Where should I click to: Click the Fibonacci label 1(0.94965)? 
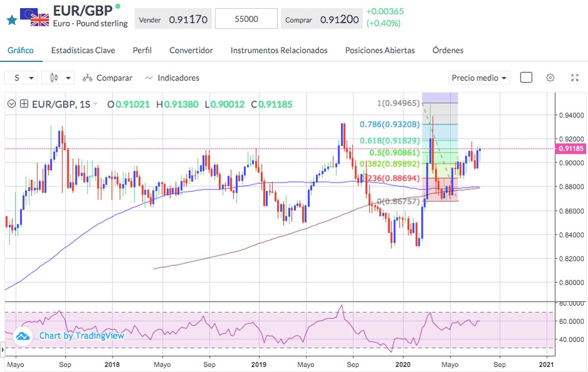pyautogui.click(x=398, y=103)
